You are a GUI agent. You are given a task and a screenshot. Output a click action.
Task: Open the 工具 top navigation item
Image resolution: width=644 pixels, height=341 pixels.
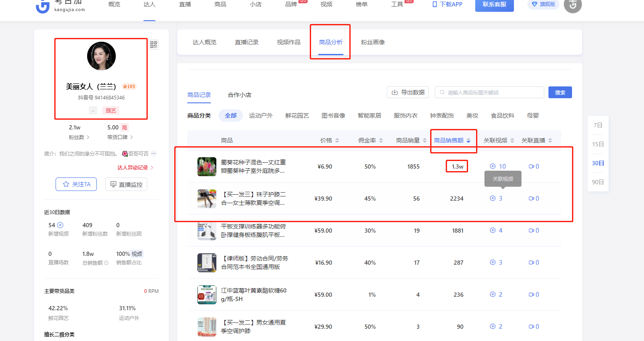(397, 4)
